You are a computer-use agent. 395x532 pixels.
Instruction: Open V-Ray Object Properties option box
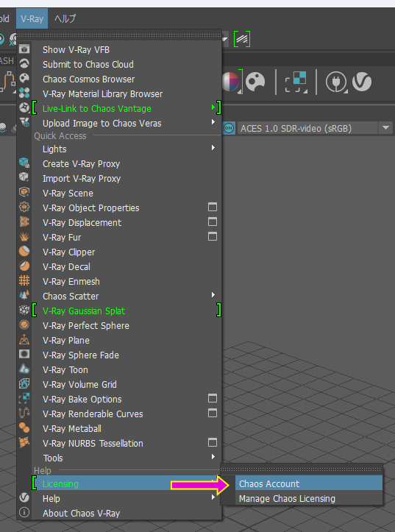213,207
